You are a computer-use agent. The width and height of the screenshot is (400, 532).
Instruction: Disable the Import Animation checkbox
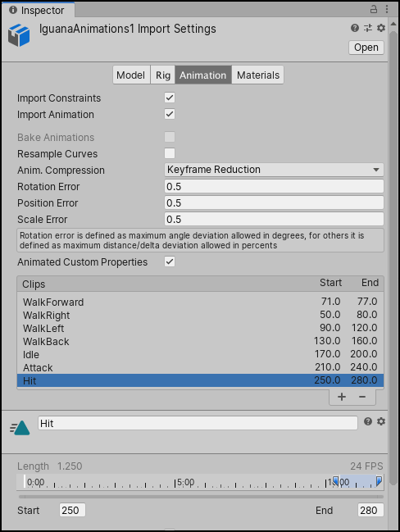170,114
